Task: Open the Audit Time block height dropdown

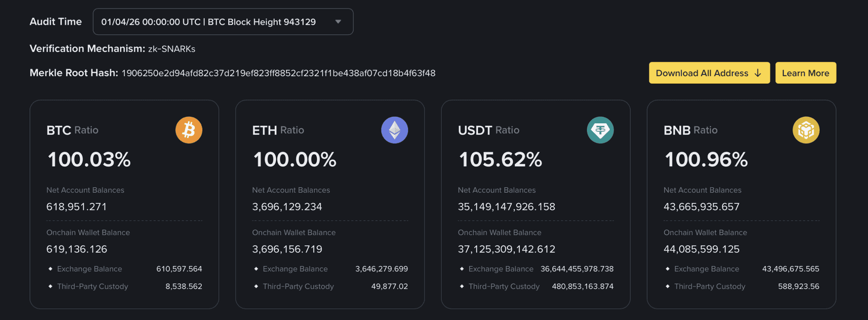Action: (x=222, y=22)
